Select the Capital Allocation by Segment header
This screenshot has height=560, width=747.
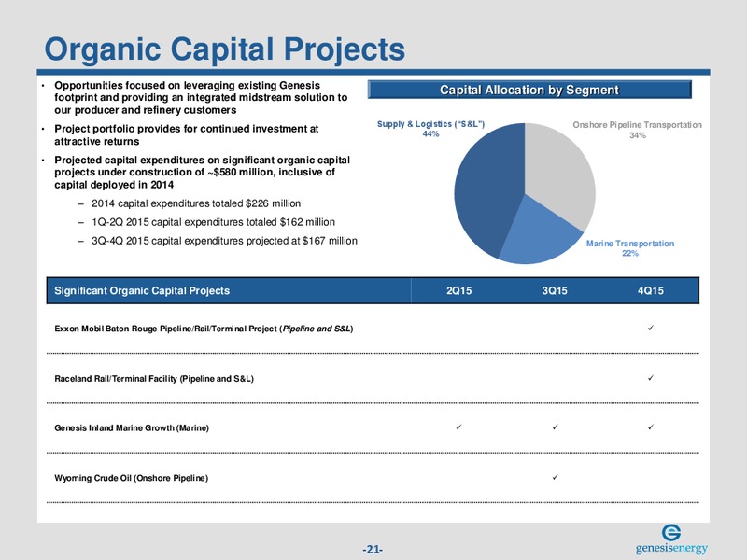click(x=529, y=90)
